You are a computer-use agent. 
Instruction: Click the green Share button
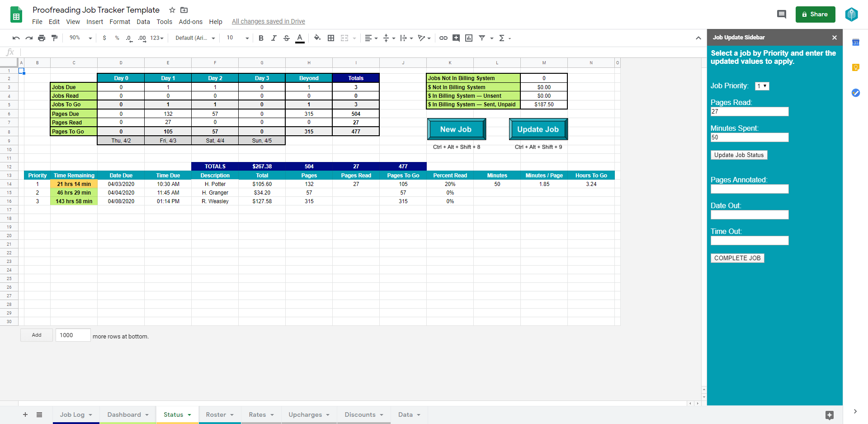click(815, 14)
